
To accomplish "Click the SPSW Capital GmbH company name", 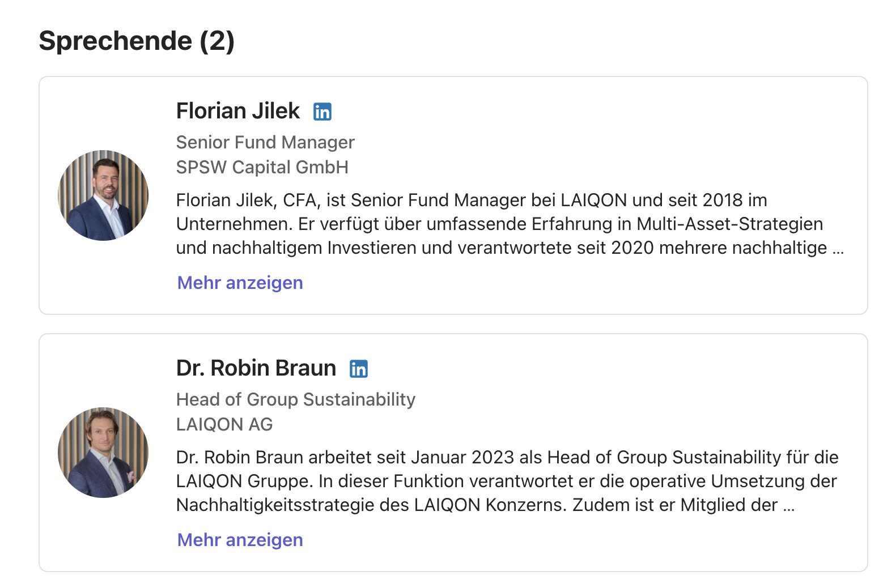I will tap(262, 167).
